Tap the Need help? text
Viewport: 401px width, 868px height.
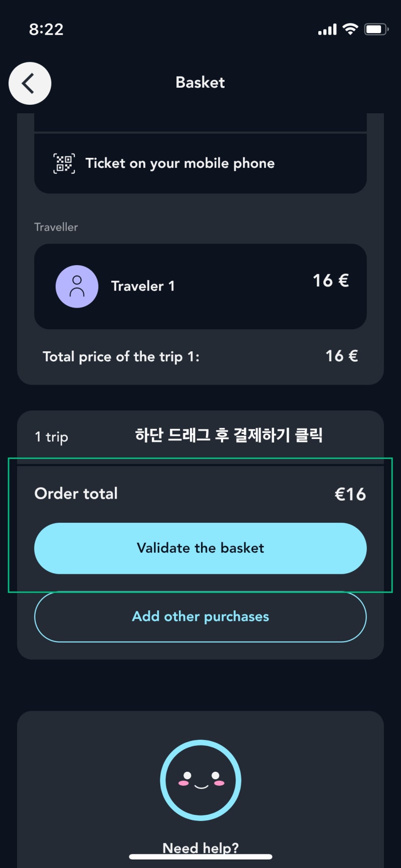(x=200, y=848)
